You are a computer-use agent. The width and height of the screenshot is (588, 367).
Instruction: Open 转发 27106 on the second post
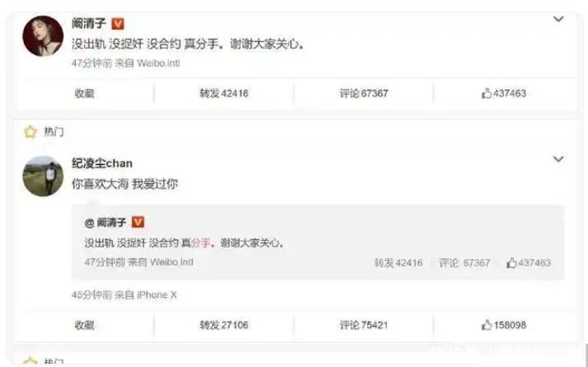coord(223,325)
